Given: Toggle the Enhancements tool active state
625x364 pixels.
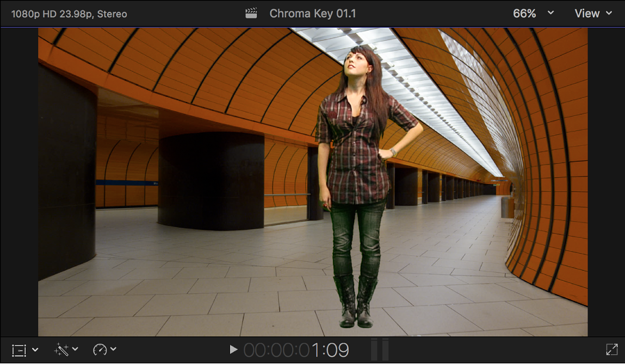Looking at the screenshot, I should (61, 350).
